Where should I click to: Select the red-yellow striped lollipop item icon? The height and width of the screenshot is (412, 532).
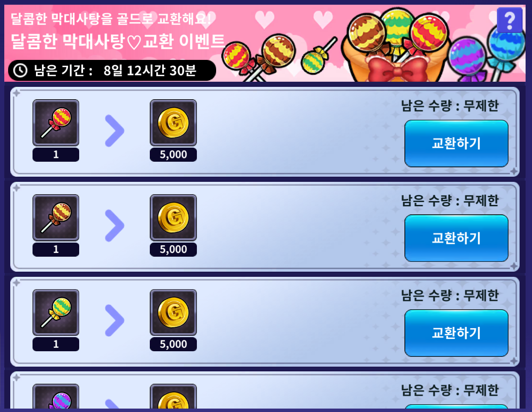(x=56, y=123)
